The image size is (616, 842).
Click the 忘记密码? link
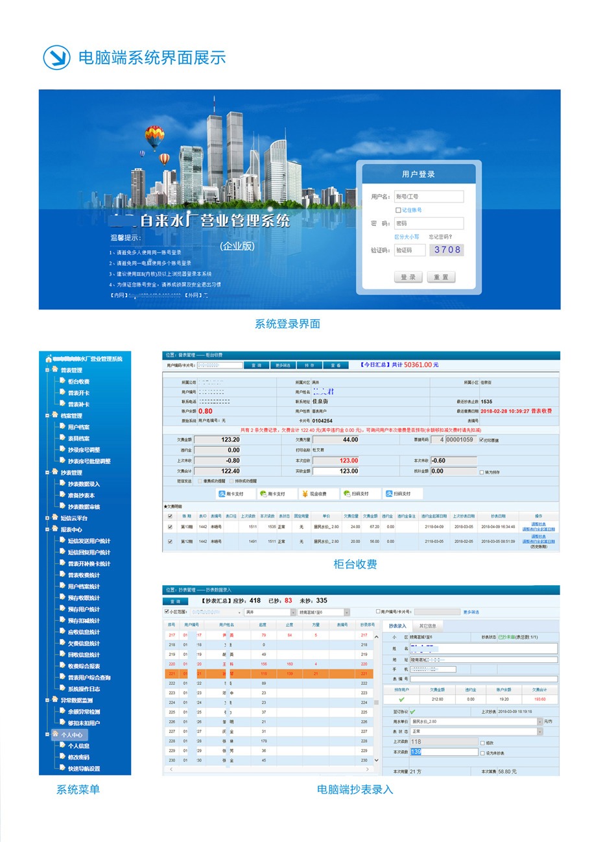440,237
